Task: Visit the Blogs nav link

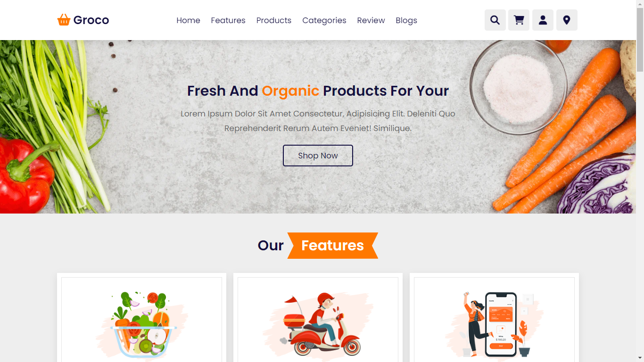Action: coord(406,20)
